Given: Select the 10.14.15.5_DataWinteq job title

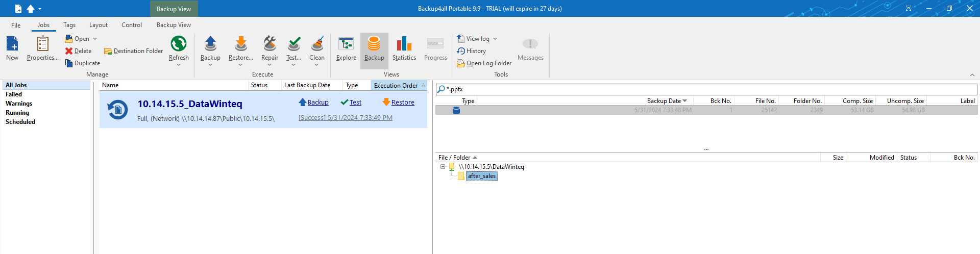Looking at the screenshot, I should [x=190, y=104].
